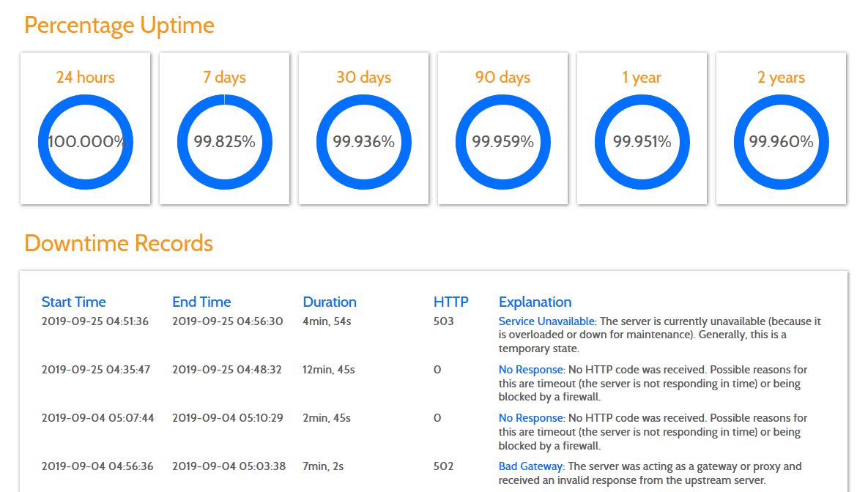
Task: Click the HTTP code "503"
Action: [x=443, y=321]
